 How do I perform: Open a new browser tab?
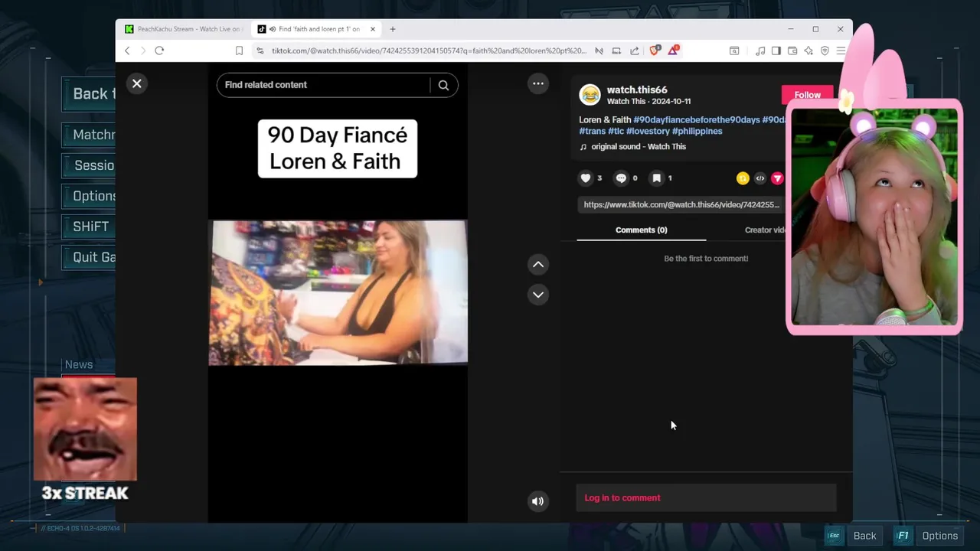tap(393, 29)
